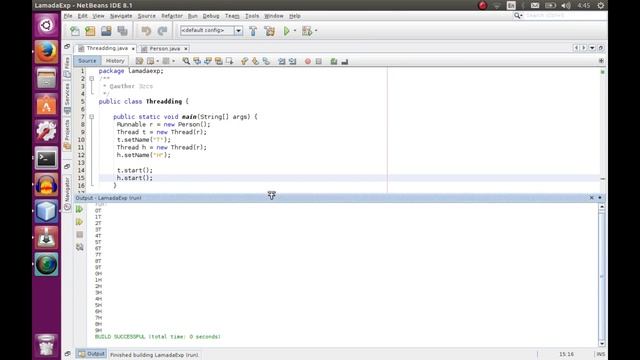Image resolution: width=640 pixels, height=360 pixels.
Task: Click the Shift Line Left icon
Action: coord(282,61)
